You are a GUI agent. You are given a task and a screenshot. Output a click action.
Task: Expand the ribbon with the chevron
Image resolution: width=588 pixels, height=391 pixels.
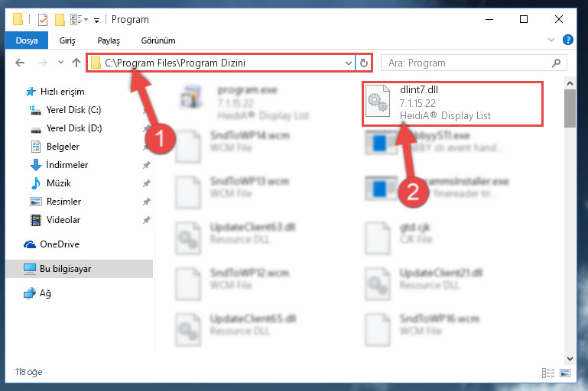coord(551,40)
